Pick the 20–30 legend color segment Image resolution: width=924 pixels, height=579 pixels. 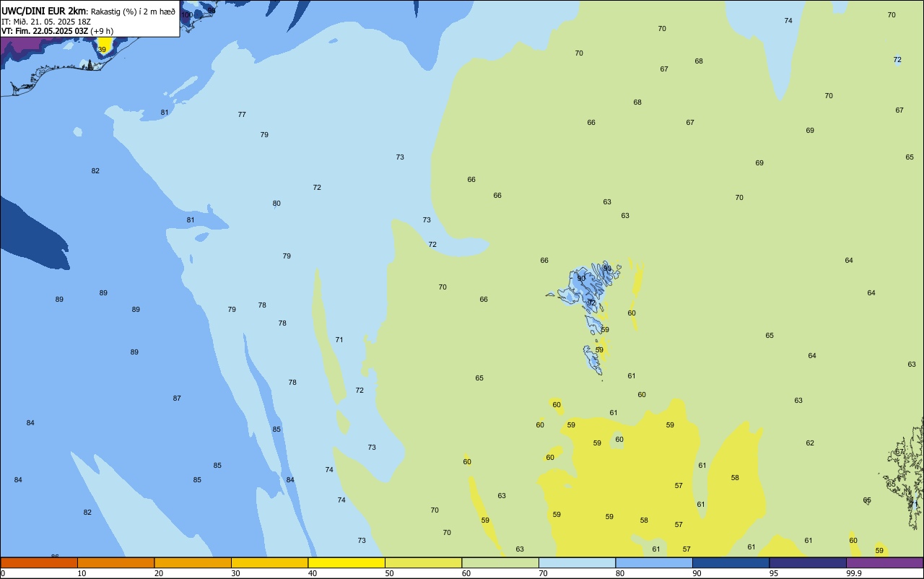click(x=193, y=562)
